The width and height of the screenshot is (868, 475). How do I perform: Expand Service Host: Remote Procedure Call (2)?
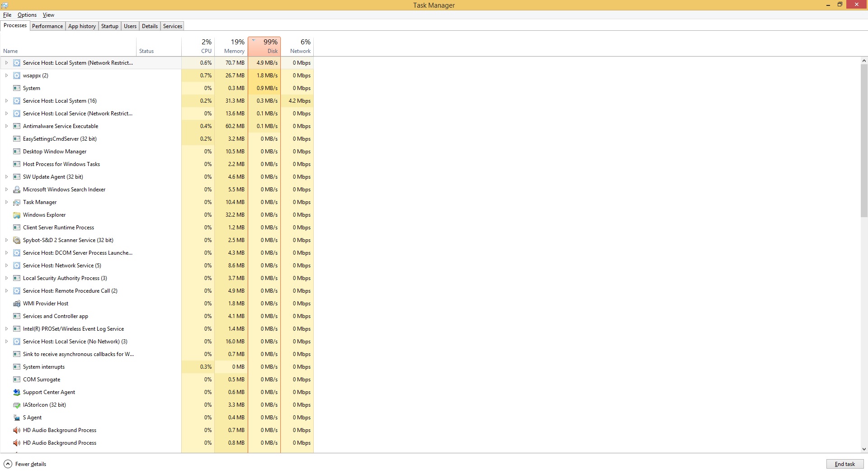coord(6,291)
